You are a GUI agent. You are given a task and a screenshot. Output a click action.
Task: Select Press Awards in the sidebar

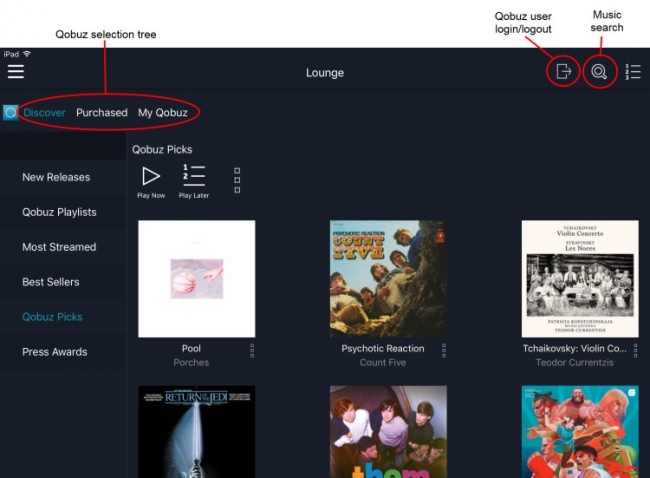coord(63,352)
